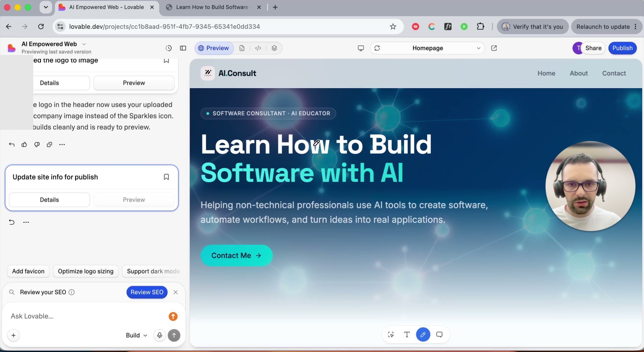Send the message with arrow button
Viewport: 644px width, 352px height.
click(x=174, y=335)
